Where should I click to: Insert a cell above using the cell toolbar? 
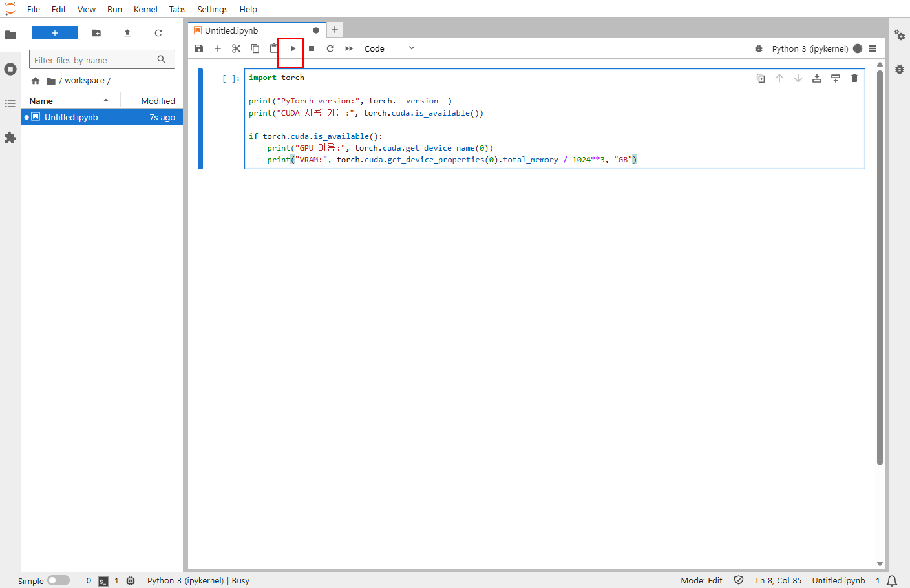(x=817, y=78)
